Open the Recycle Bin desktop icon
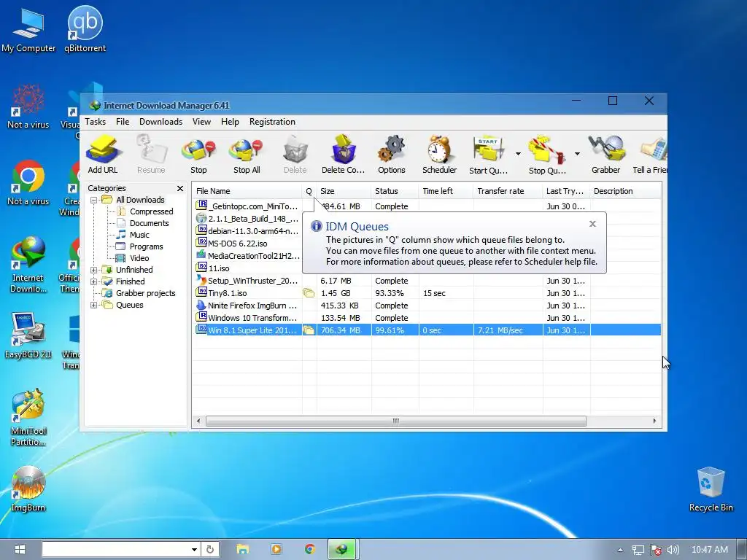Viewport: 747px width, 560px height. (x=711, y=489)
